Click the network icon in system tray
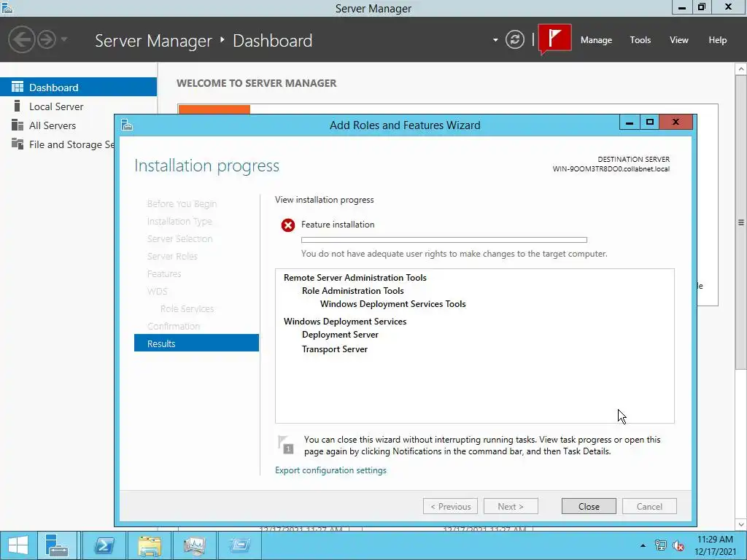747x560 pixels. pyautogui.click(x=660, y=545)
